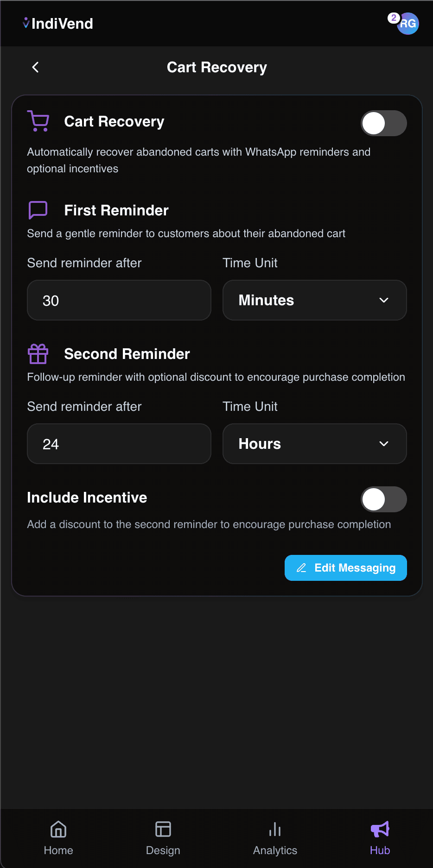Select the Hub tab
This screenshot has height=868, width=433.
click(380, 837)
